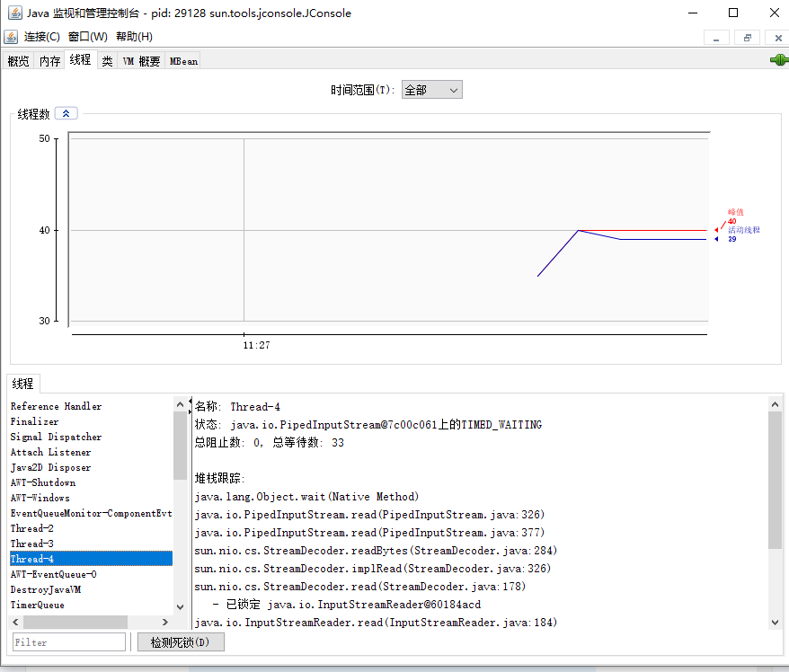789x672 pixels.
Task: Click the 11:27 time axis label
Action: (x=257, y=345)
